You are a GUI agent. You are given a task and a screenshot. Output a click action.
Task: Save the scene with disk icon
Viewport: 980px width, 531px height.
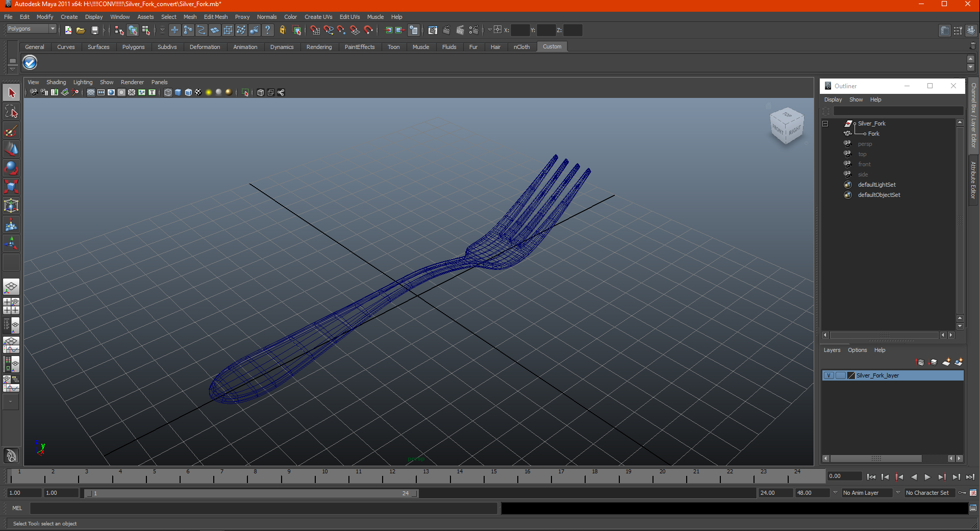[x=94, y=31]
